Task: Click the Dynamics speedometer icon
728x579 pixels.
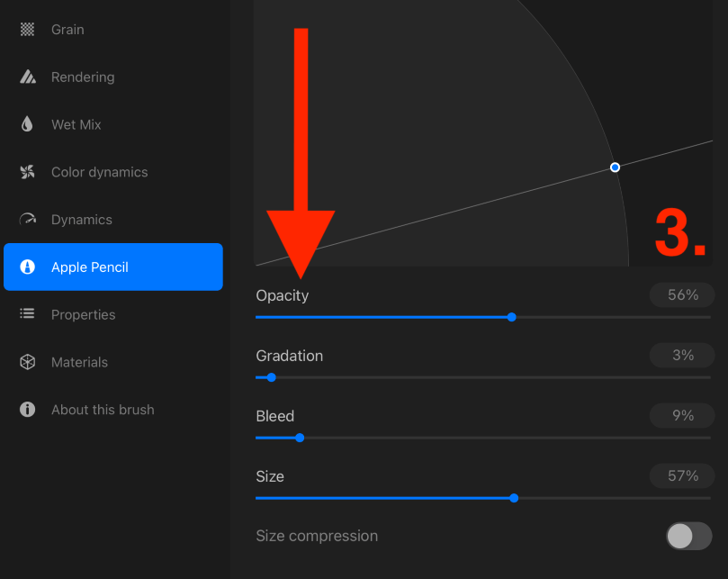Action: click(28, 219)
